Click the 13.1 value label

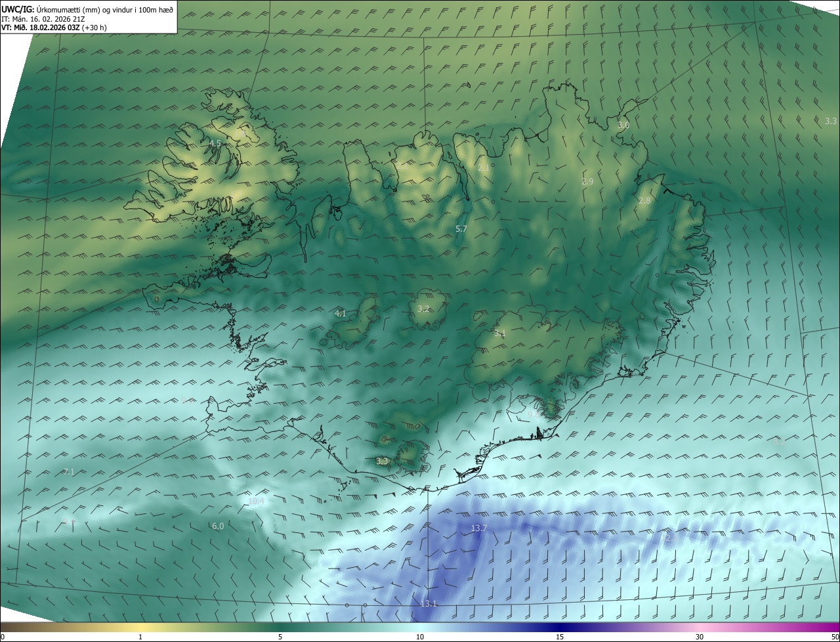pos(429,603)
